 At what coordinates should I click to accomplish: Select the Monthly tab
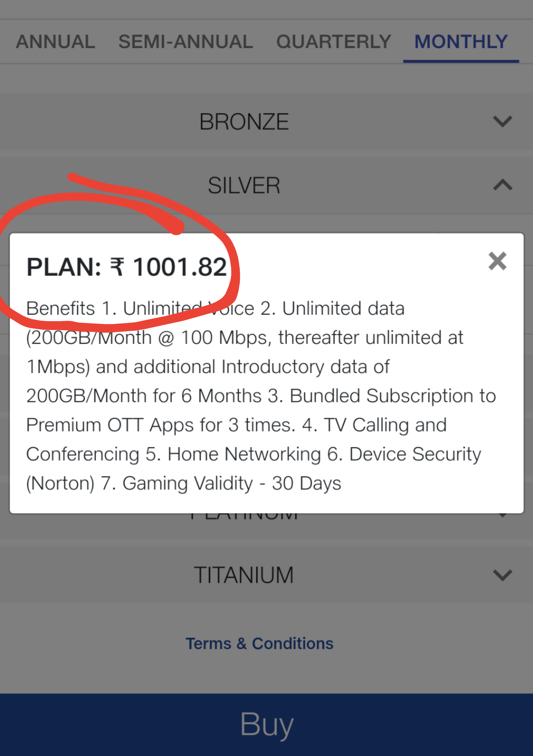click(461, 42)
